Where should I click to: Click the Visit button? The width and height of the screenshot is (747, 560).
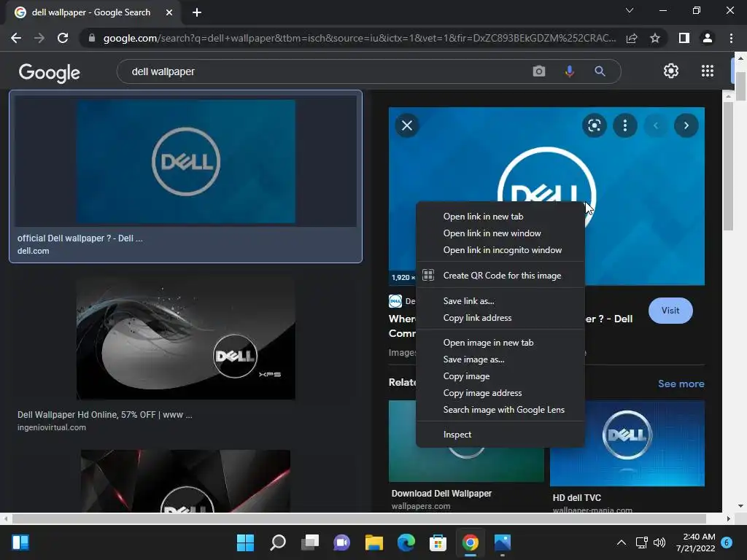670,311
